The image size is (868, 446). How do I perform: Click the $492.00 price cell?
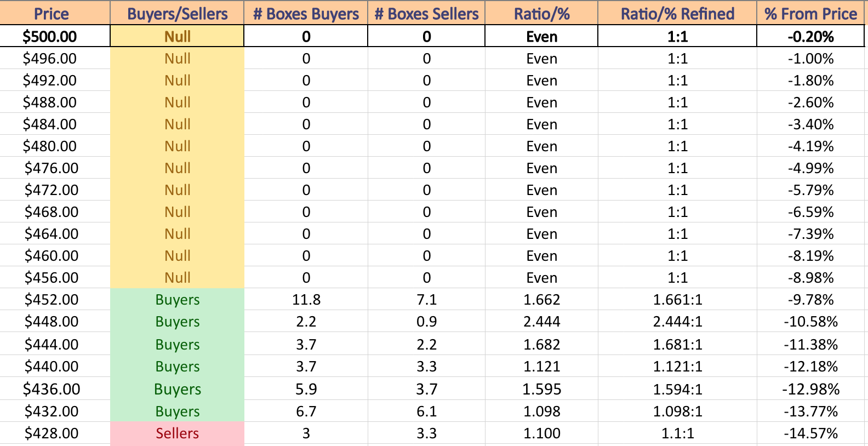(55, 80)
